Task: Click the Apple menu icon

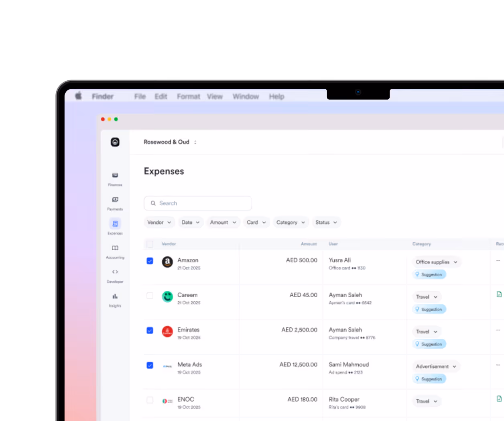Action: pos(79,96)
